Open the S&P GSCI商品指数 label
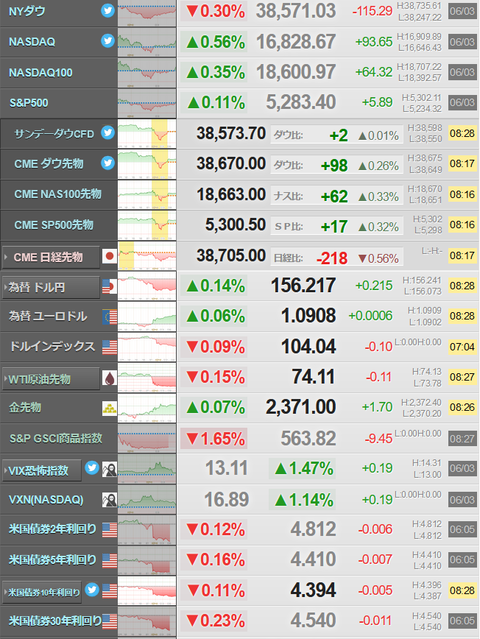Image resolution: width=480 pixels, height=639 pixels. 56,438
